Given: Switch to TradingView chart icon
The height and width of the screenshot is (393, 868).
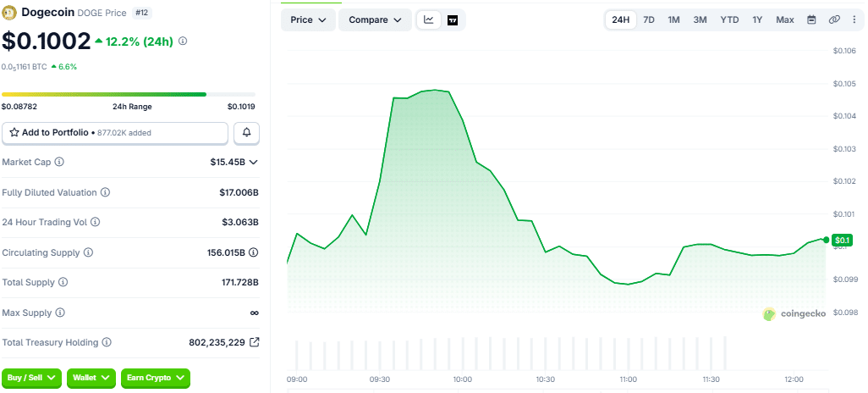Looking at the screenshot, I should (x=453, y=20).
